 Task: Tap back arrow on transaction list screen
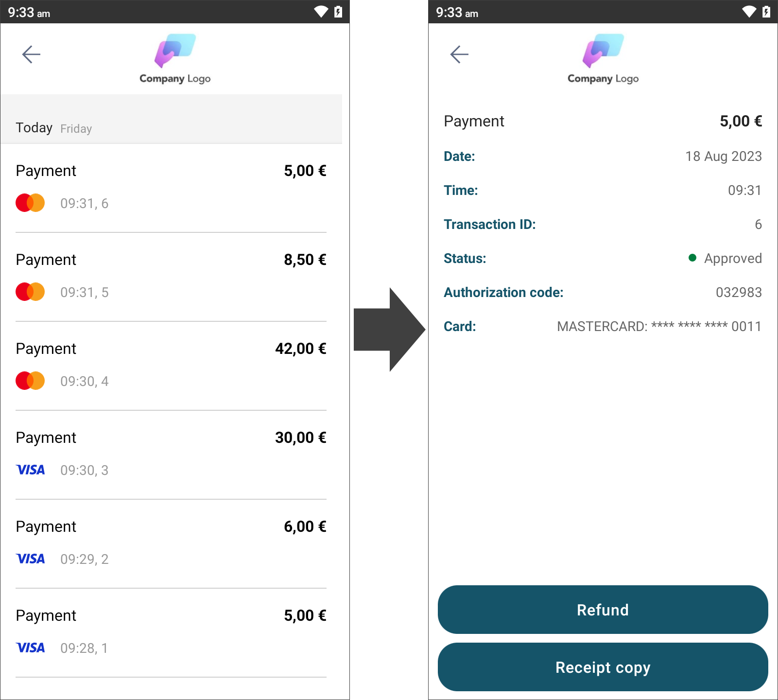tap(31, 54)
